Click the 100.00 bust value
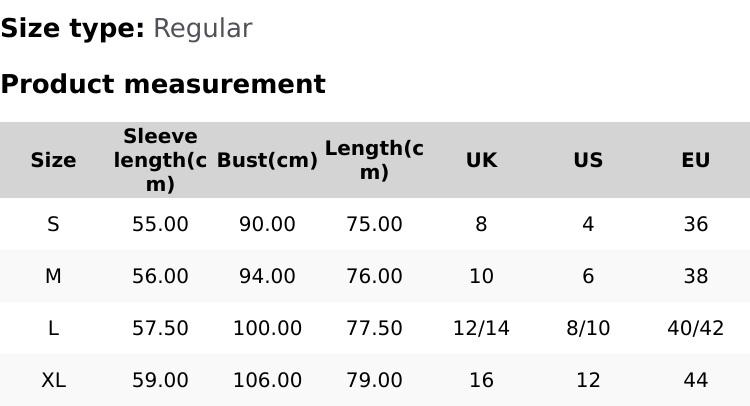This screenshot has width=750, height=406. [267, 328]
